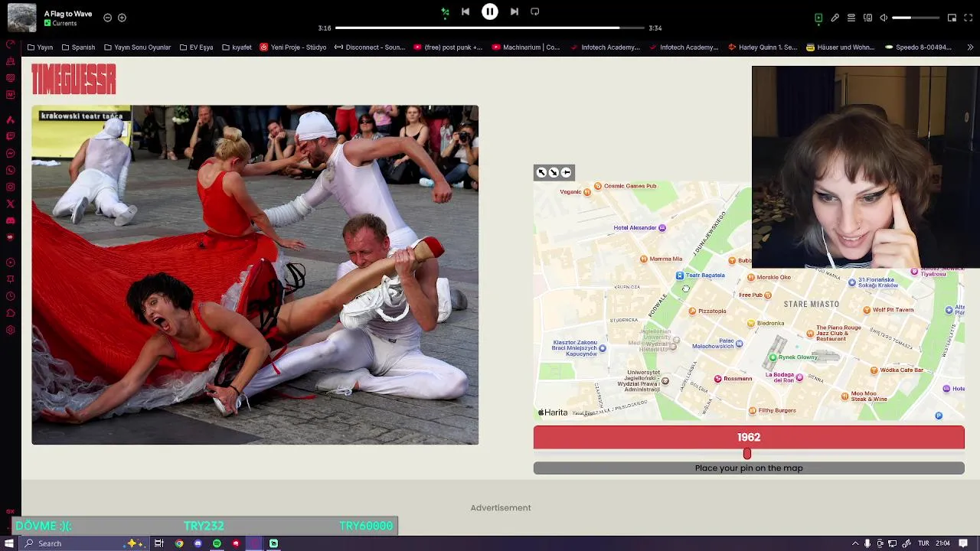980x551 pixels.
Task: Skip to the next track
Action: (514, 11)
